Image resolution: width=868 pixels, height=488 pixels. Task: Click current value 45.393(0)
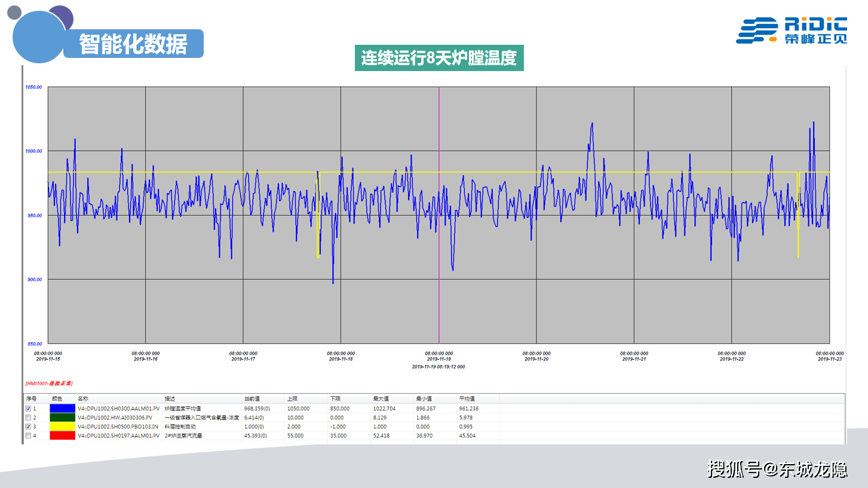click(255, 435)
